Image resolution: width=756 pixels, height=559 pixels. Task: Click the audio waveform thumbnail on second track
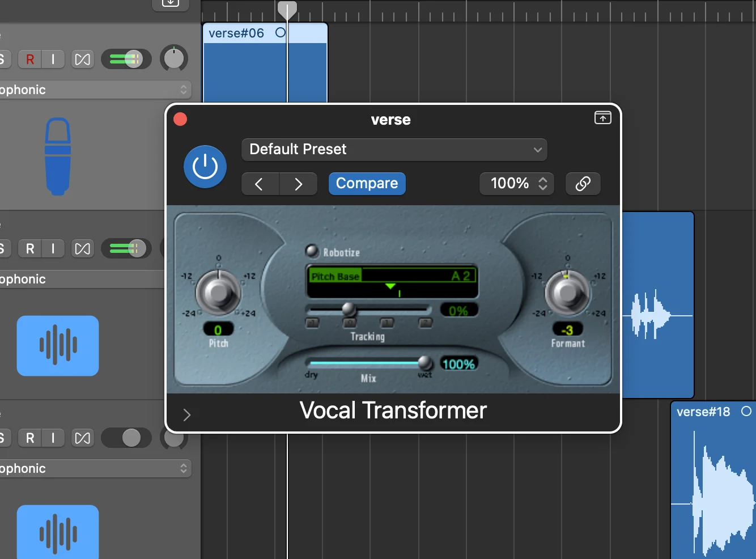57,346
